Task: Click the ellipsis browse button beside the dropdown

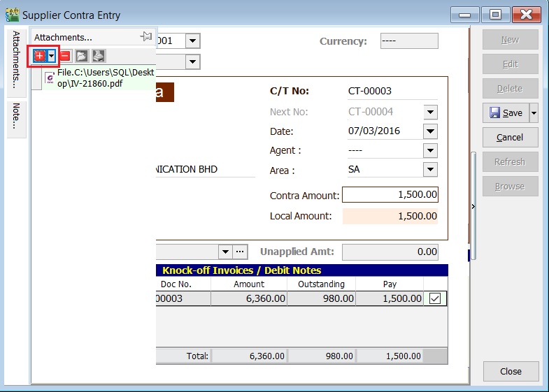Action: [x=241, y=252]
